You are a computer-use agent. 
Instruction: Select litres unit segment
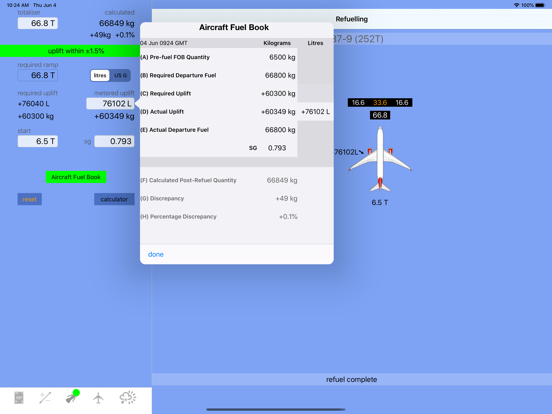(x=100, y=75)
